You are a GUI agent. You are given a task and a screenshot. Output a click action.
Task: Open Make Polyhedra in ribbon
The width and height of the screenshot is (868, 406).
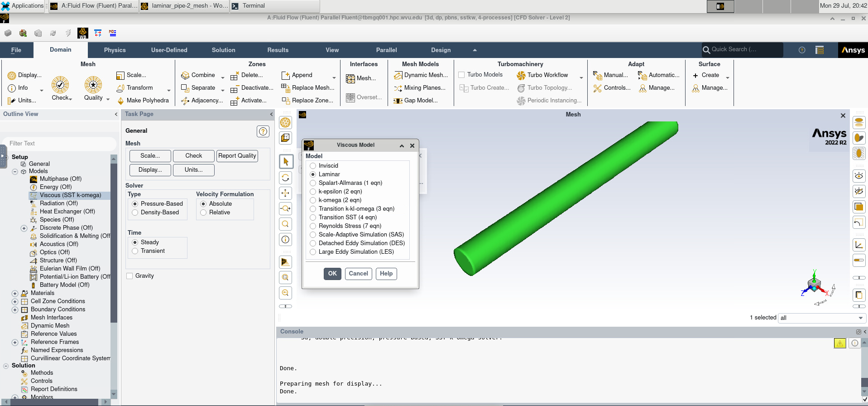pos(143,101)
